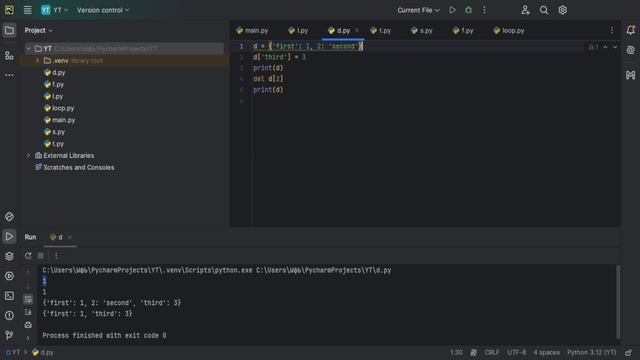
Task: Switch to the t.py tab
Action: point(380,31)
